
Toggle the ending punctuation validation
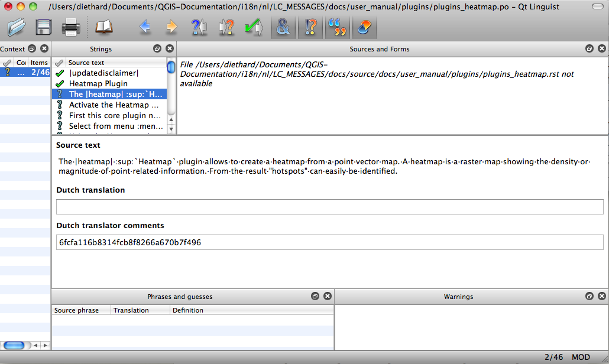click(x=310, y=27)
